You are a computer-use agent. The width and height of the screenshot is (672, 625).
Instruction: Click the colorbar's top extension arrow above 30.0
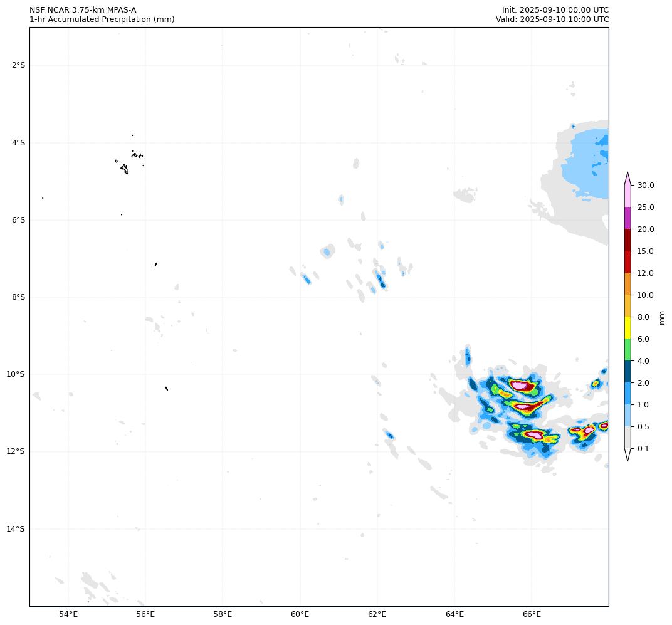click(627, 179)
